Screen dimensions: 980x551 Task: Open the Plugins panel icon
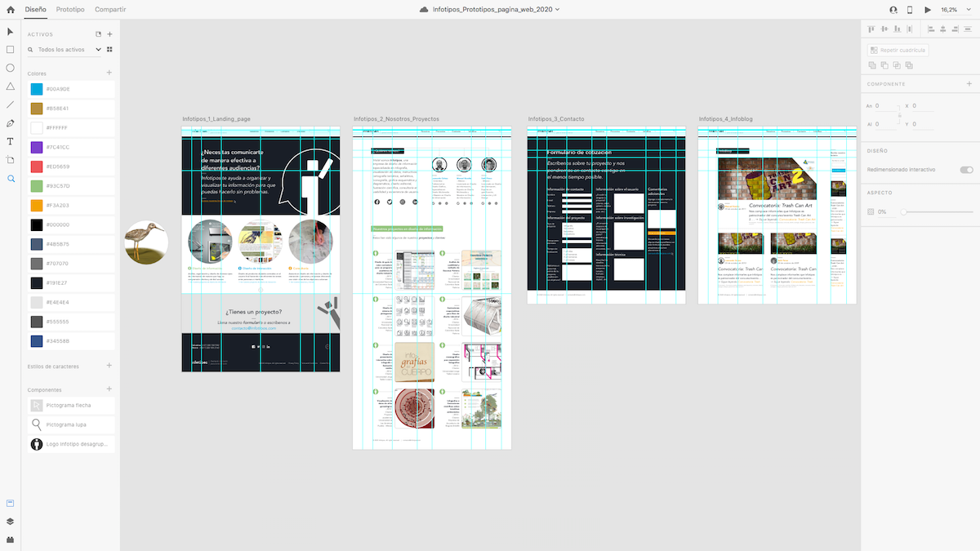(11, 539)
